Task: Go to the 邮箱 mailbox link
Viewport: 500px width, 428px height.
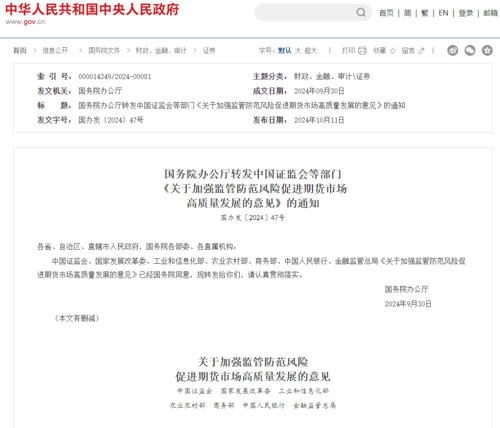Action: pos(491,13)
